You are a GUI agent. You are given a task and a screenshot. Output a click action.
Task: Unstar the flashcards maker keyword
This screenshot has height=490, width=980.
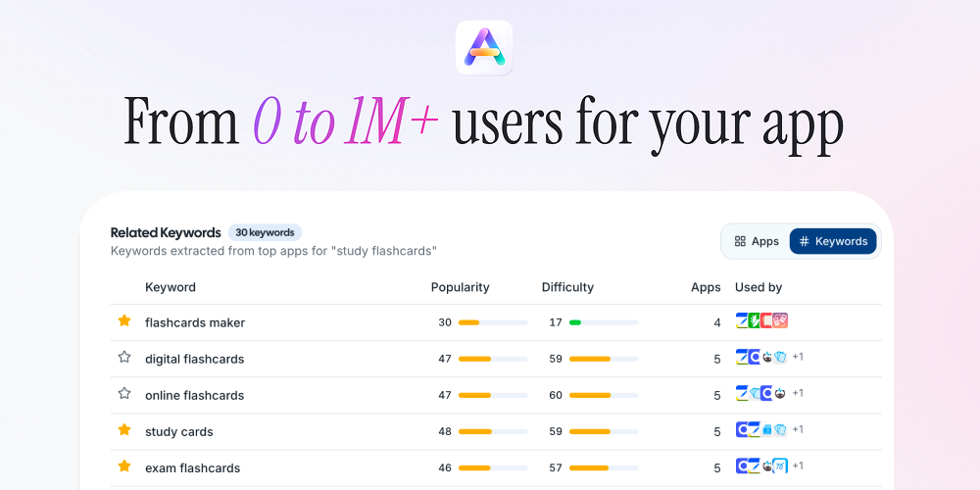124,321
